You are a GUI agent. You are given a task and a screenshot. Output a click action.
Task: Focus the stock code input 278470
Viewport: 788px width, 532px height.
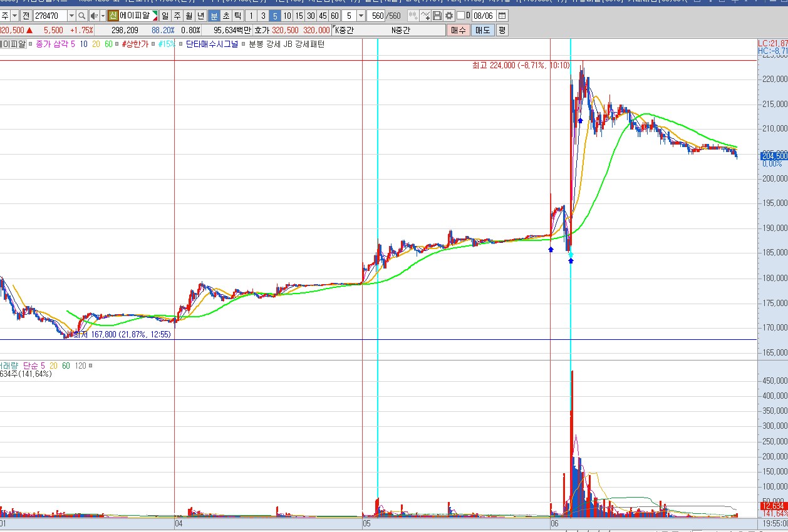pyautogui.click(x=49, y=16)
